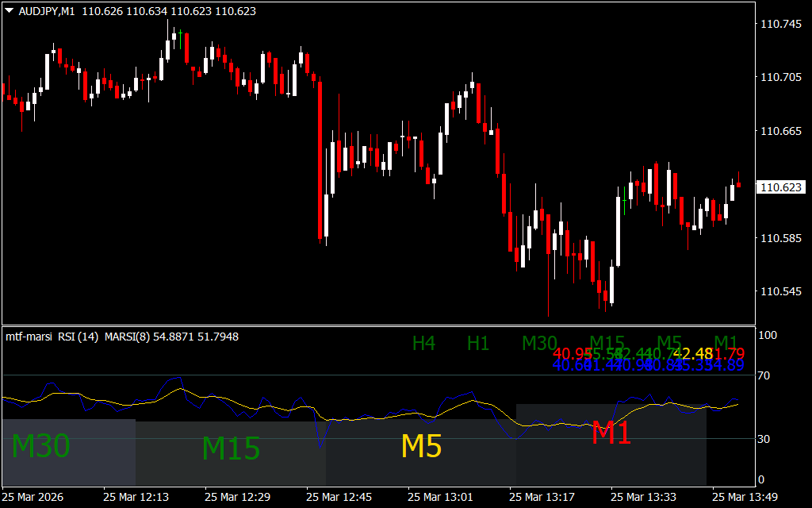This screenshot has width=812, height=508.
Task: Click the small M30 label in indicator header row
Action: [539, 343]
